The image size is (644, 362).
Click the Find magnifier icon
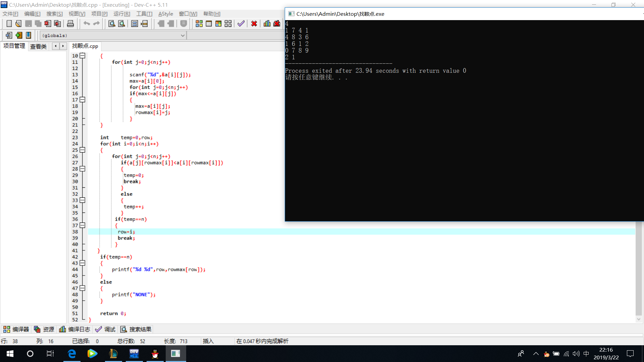112,23
